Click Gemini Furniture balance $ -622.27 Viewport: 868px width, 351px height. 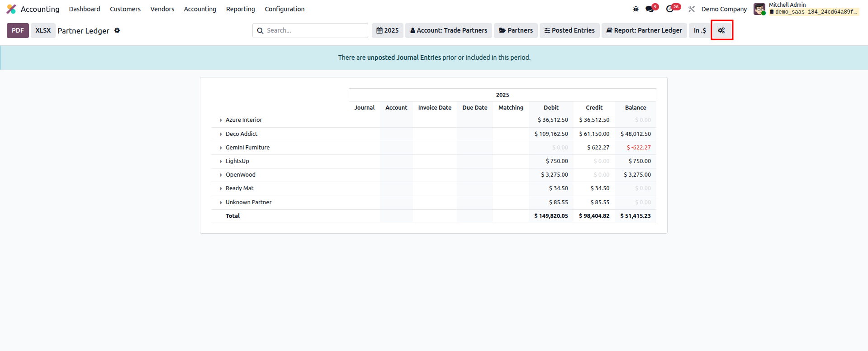[x=639, y=148]
